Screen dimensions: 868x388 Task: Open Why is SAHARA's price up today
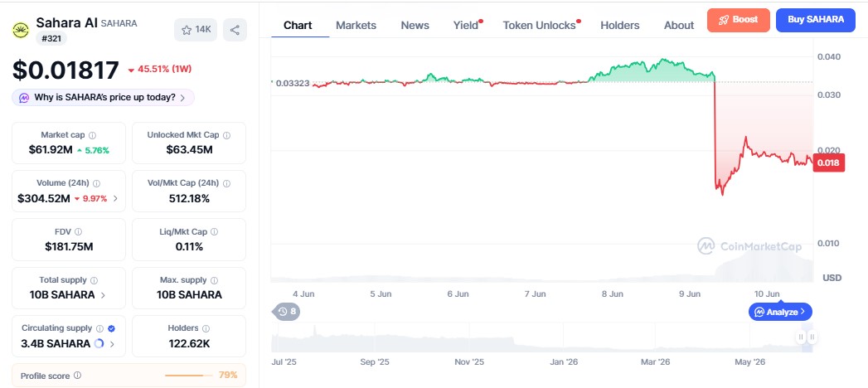pos(103,98)
